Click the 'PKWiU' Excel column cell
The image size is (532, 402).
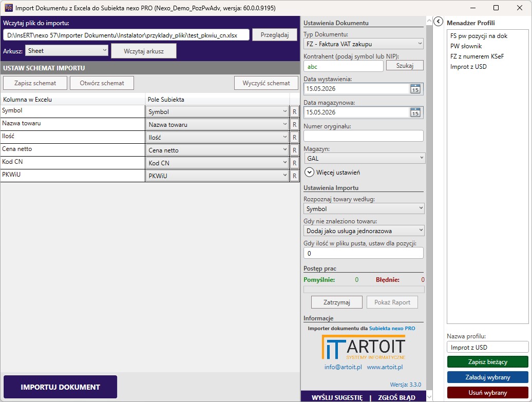[x=72, y=176]
